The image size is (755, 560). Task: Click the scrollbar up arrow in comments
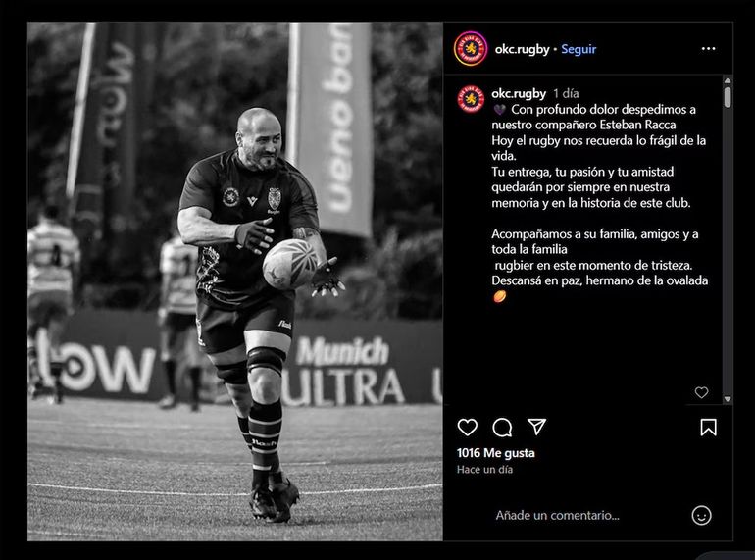[x=728, y=80]
